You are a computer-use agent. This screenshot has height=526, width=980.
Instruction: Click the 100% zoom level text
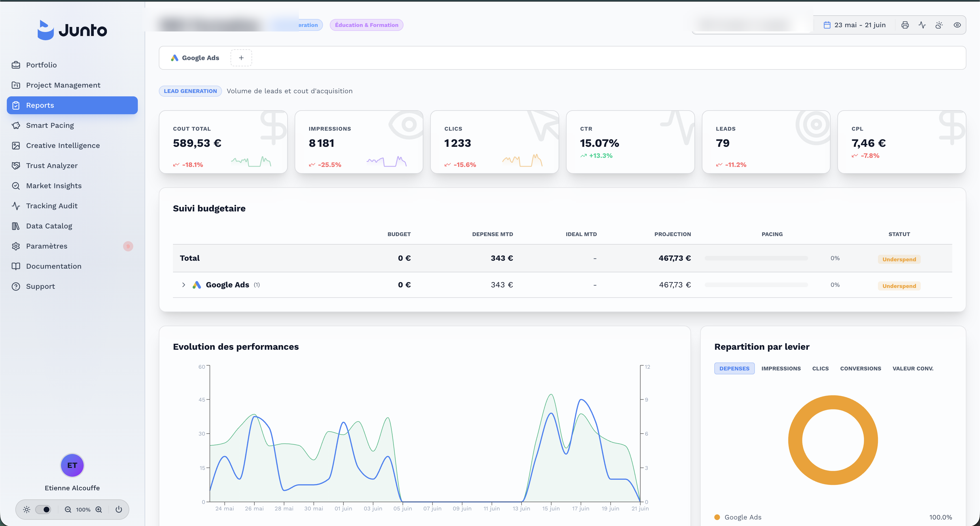point(83,510)
